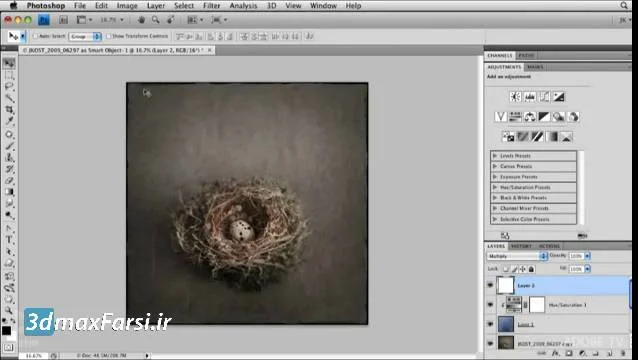
Task: Add an Invert adjustment
Action: (508, 137)
